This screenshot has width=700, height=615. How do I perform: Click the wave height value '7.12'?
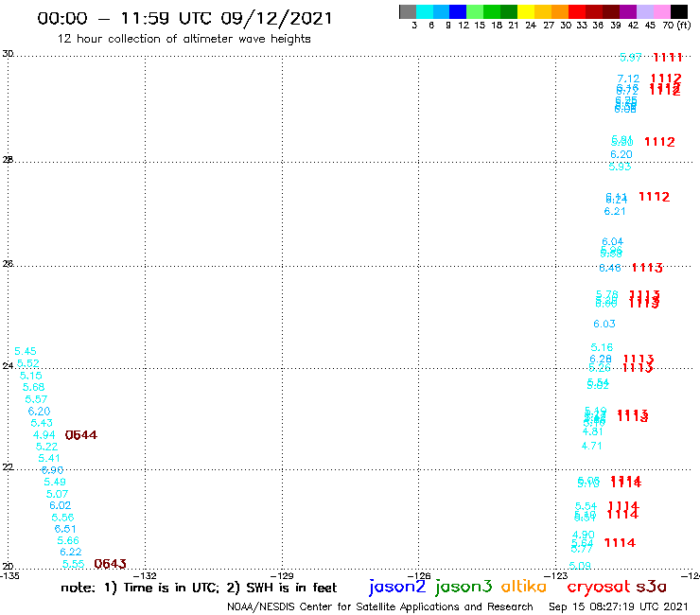[628, 79]
